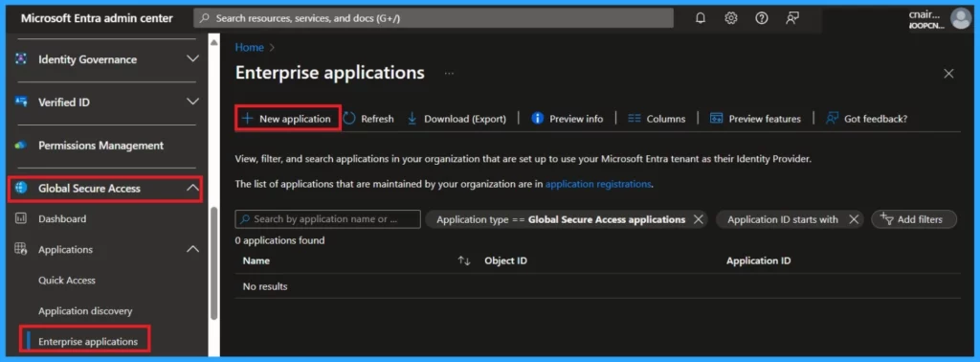Click the sidebar scrollbar up arrow
Screen dimensions: 980x362
213,42
